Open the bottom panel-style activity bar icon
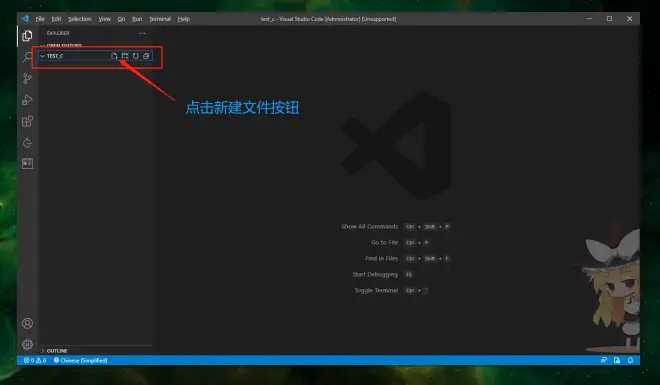 point(27,164)
